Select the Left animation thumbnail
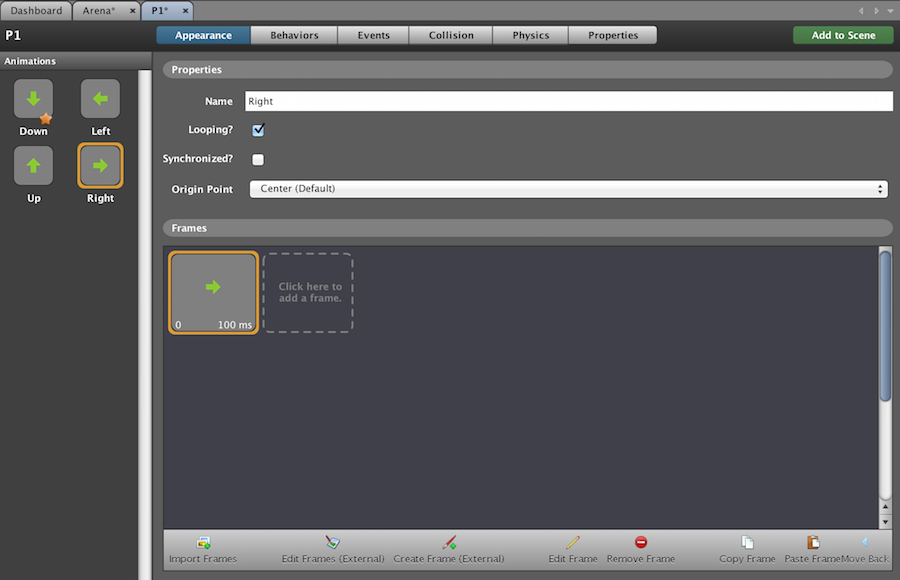The width and height of the screenshot is (900, 580). (100, 99)
